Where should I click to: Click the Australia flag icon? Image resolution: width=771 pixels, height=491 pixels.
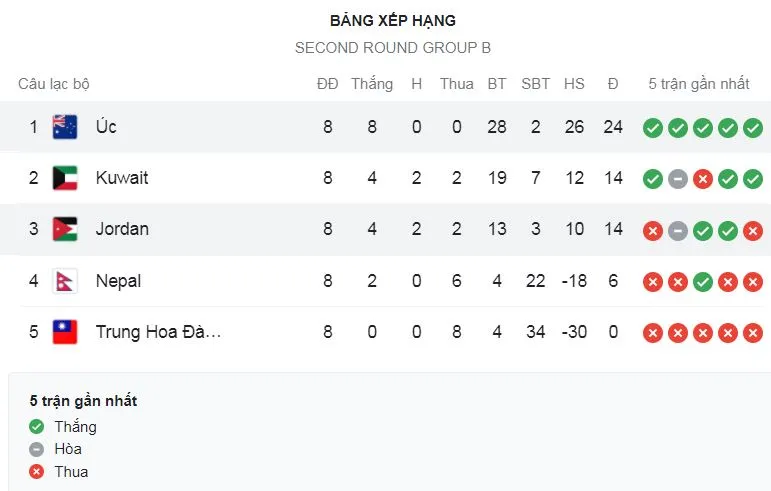65,127
